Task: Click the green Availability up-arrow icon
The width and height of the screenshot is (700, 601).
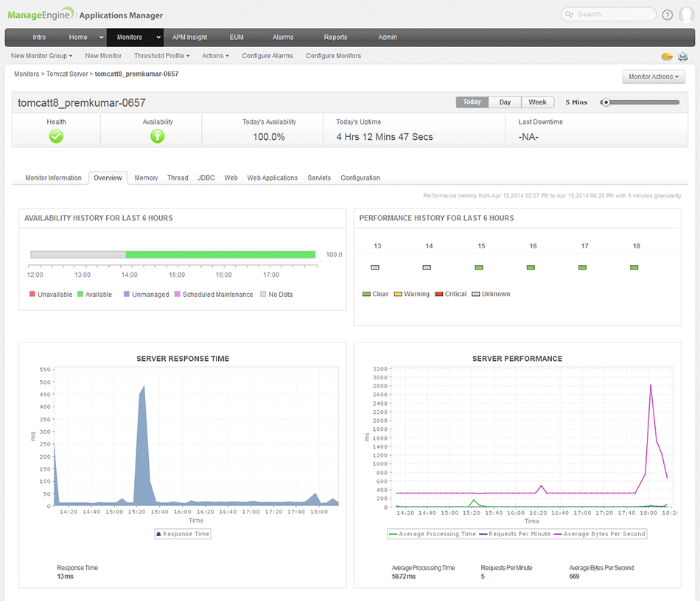Action: [158, 136]
